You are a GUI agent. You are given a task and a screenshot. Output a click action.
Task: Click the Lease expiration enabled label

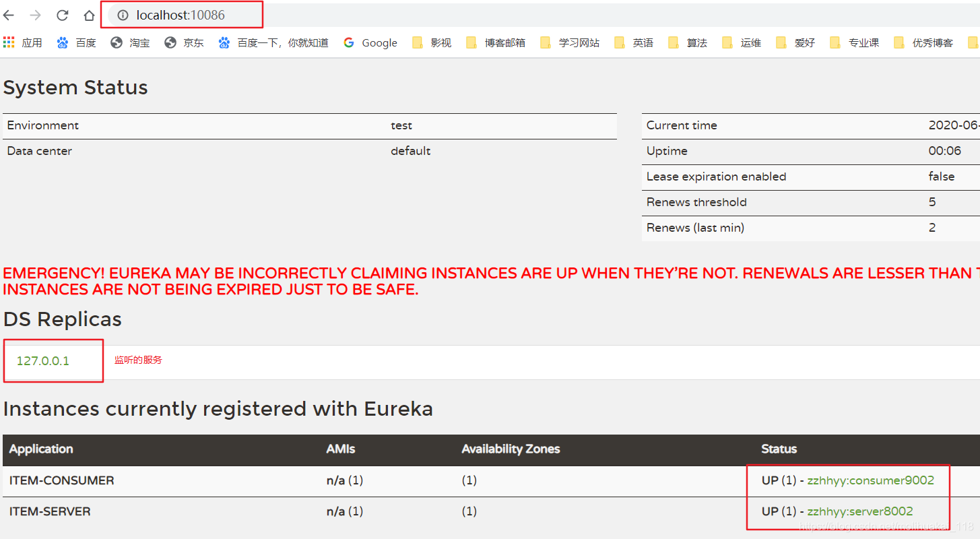pyautogui.click(x=717, y=177)
